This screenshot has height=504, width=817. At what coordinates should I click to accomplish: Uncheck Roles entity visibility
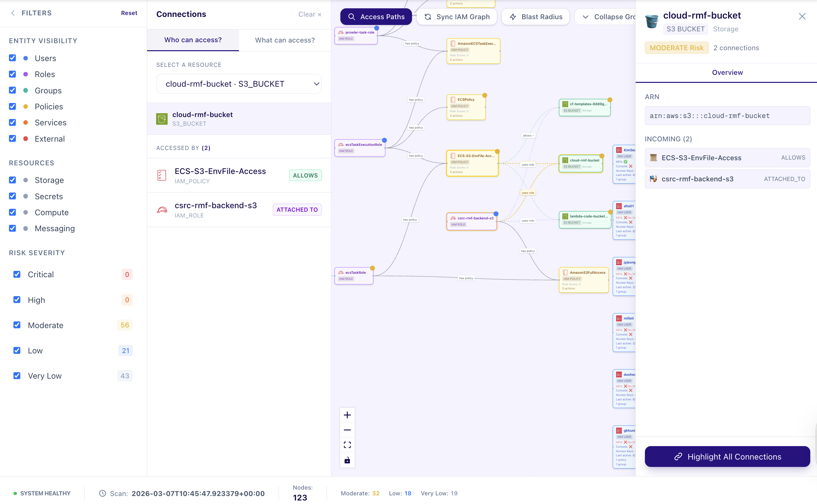click(x=12, y=74)
